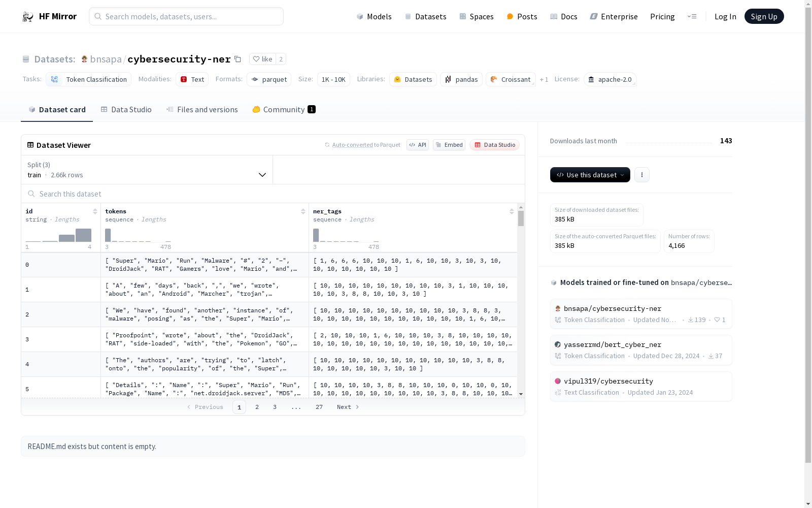This screenshot has width=812, height=508.
Task: Click the Text modality tag
Action: tap(192, 79)
